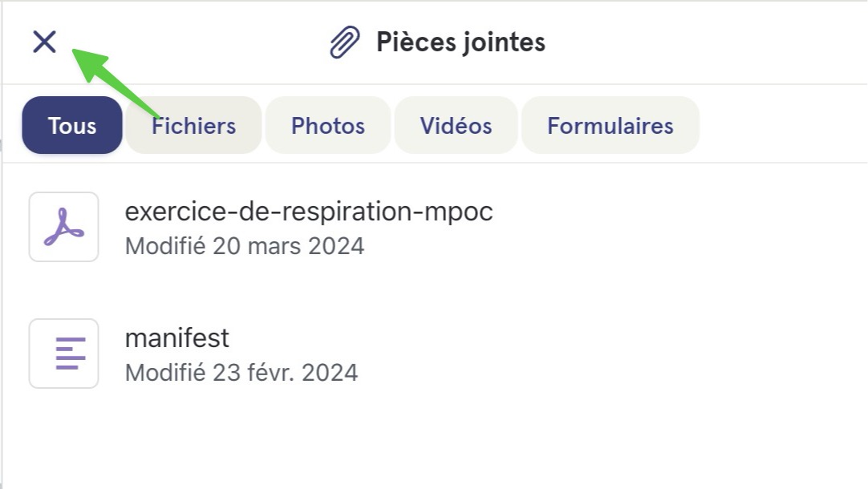Select the manifest thumbnail box
868x489 pixels.
[x=63, y=354]
